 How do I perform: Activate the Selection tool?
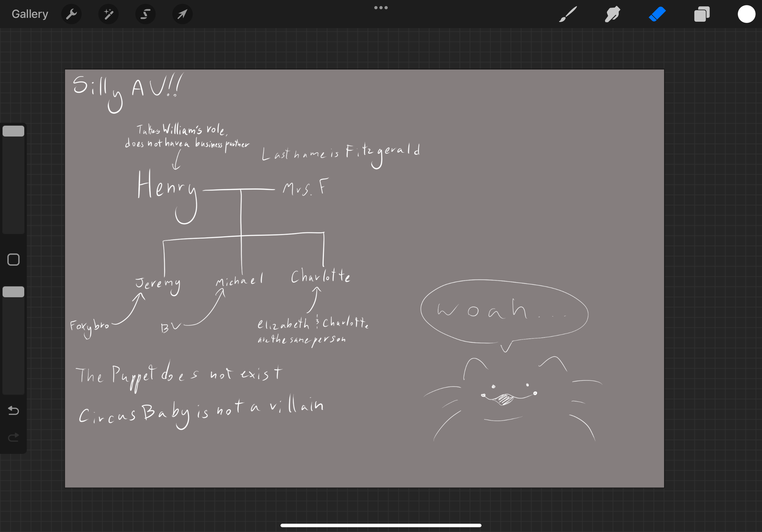tap(146, 14)
